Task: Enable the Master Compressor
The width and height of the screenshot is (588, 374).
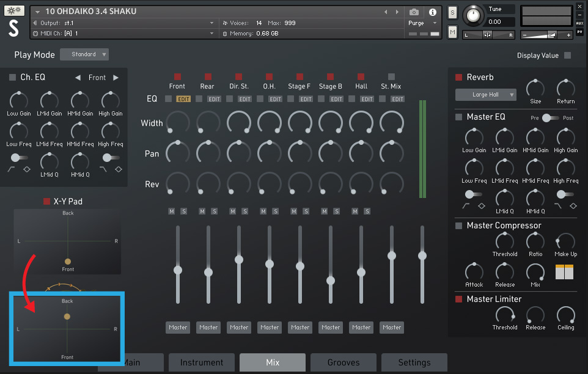Action: pos(458,226)
